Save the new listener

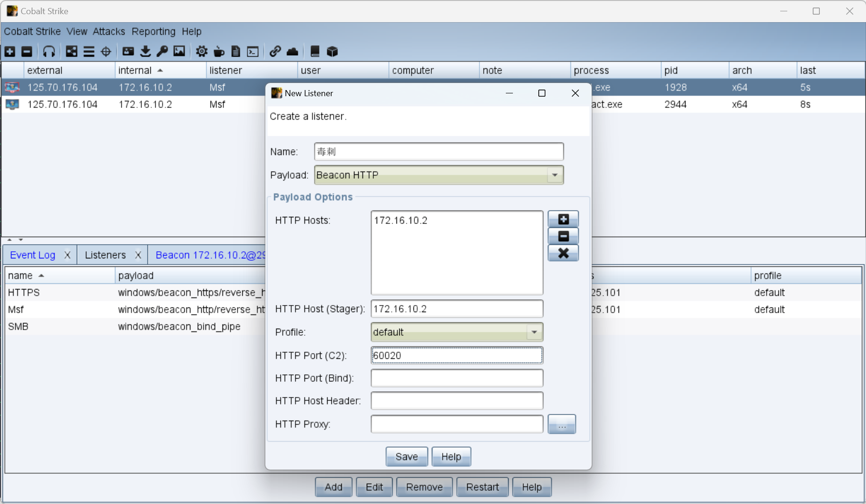(407, 456)
